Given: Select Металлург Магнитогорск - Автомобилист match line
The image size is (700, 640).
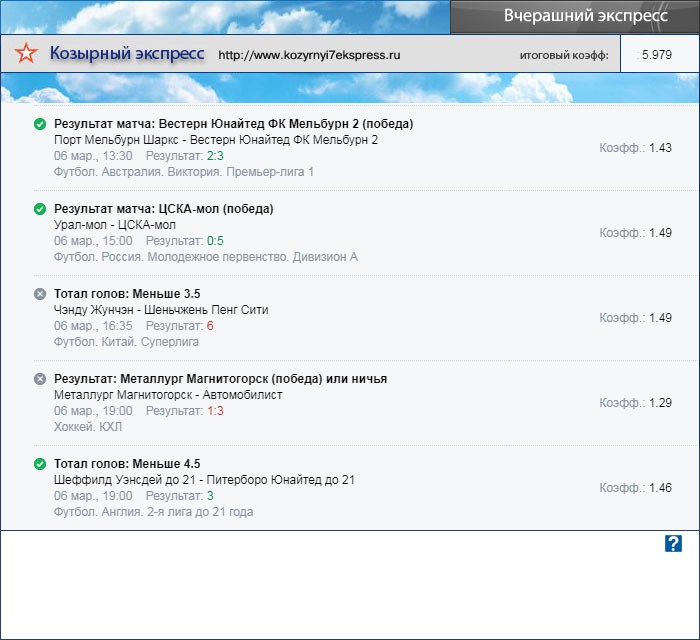Looking at the screenshot, I should [168, 395].
